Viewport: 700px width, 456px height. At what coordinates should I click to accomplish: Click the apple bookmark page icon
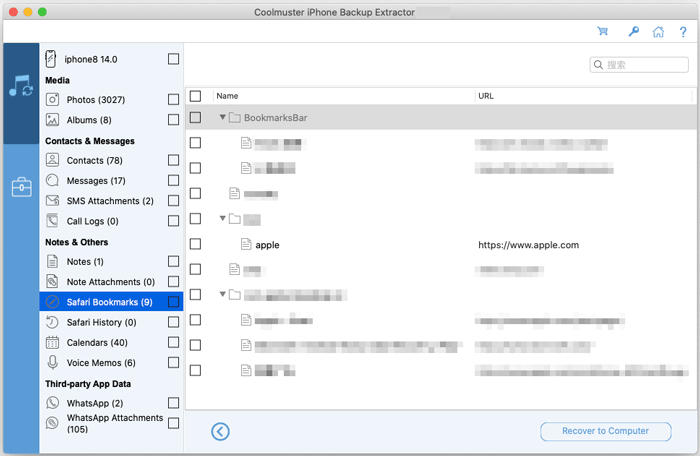click(x=246, y=244)
